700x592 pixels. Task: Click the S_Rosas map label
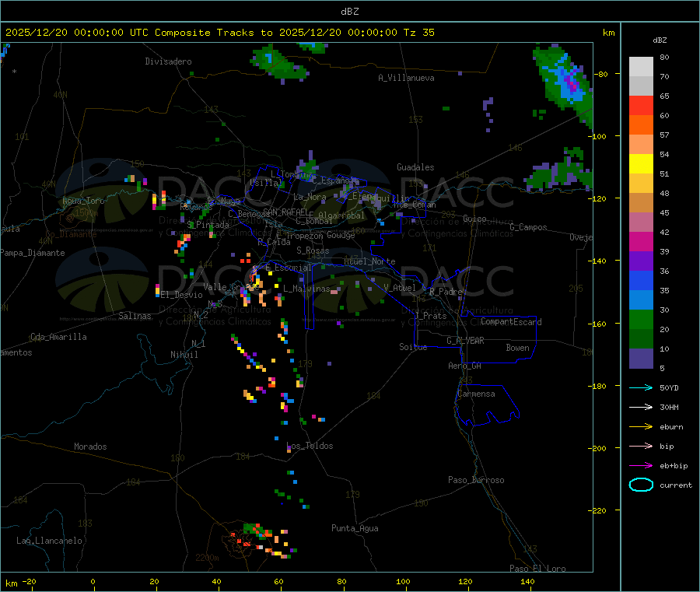(x=313, y=250)
